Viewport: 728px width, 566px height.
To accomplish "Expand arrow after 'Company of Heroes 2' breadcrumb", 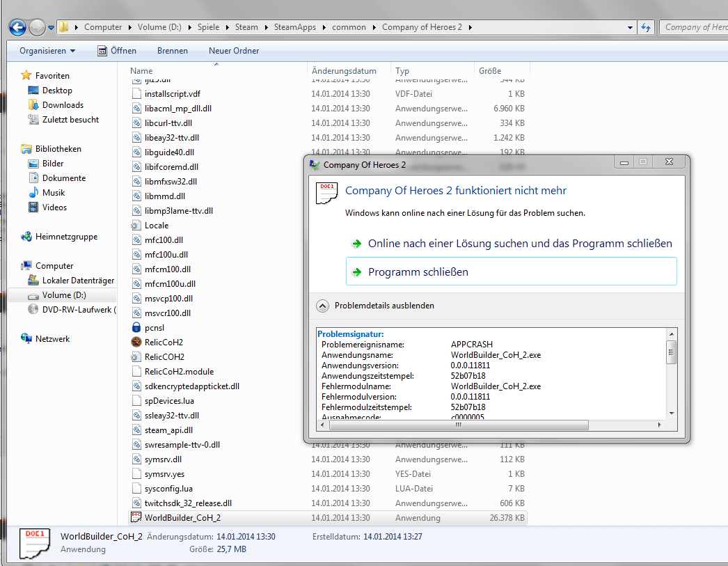I will (470, 27).
